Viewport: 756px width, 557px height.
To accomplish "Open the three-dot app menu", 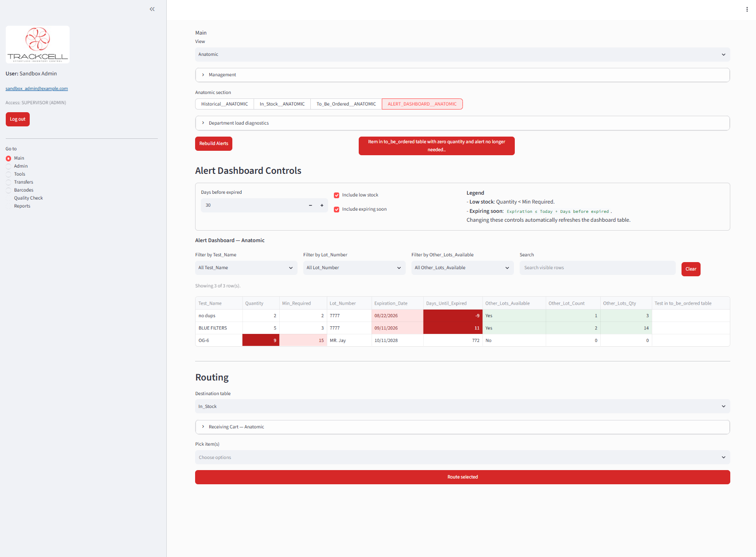I will [747, 9].
